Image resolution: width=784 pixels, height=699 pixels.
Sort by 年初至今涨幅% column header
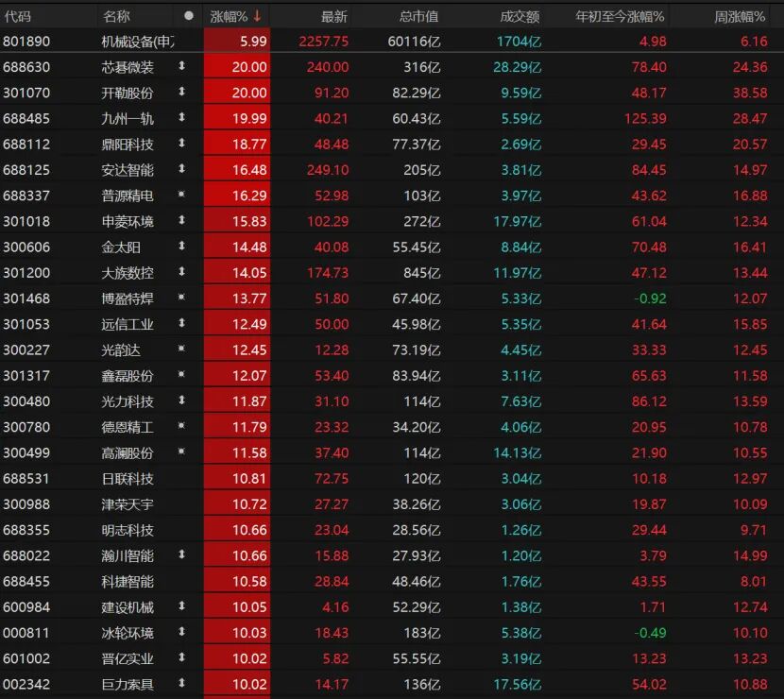pyautogui.click(x=620, y=17)
